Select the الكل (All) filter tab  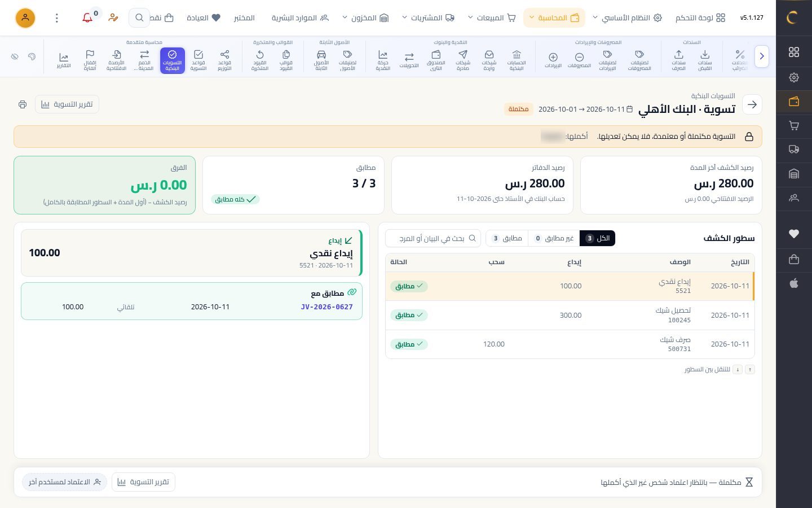tap(597, 238)
